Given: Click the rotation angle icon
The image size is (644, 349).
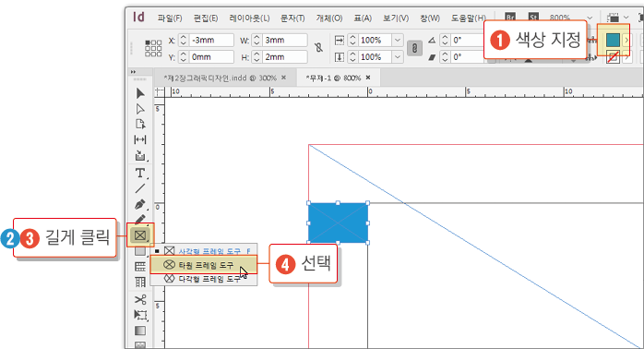Looking at the screenshot, I should 432,40.
